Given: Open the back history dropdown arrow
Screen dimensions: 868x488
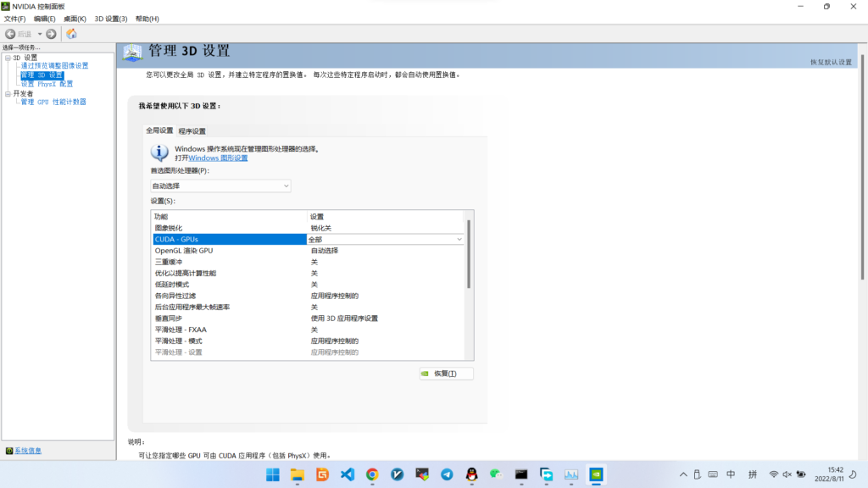Looking at the screenshot, I should click(x=40, y=34).
